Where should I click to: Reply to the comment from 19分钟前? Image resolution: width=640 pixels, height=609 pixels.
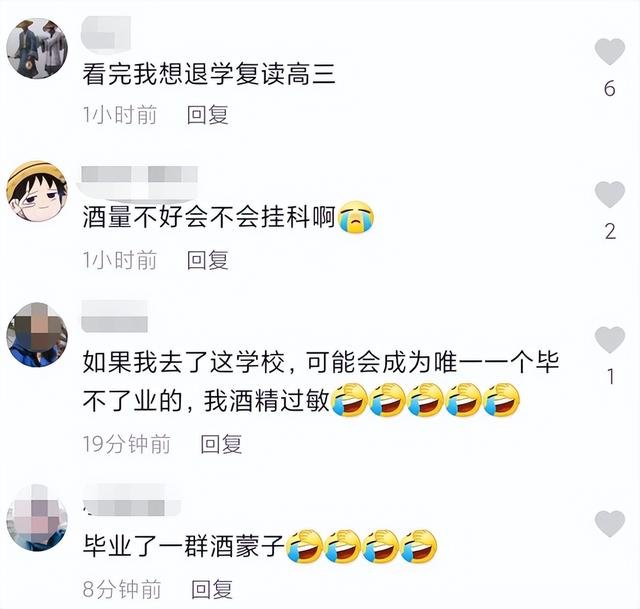(x=221, y=444)
